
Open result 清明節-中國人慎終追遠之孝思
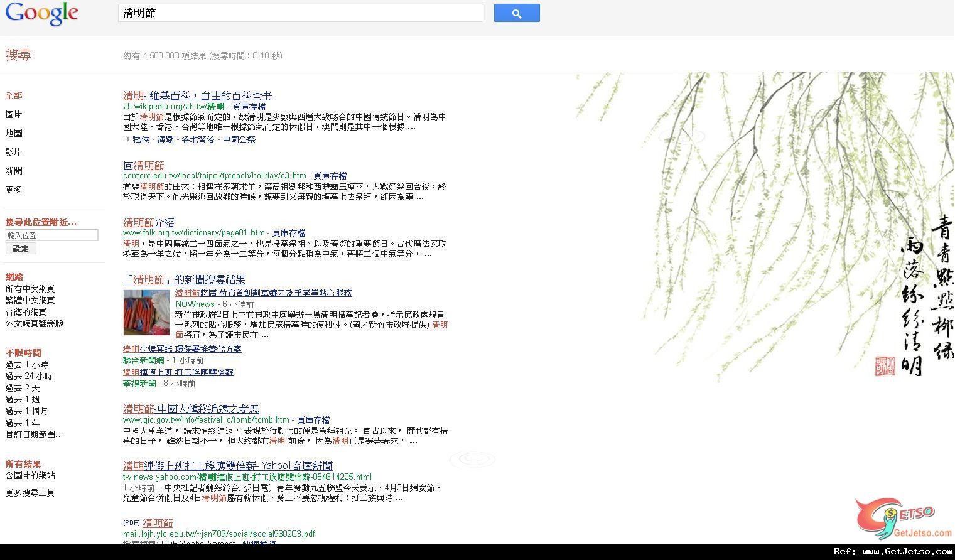coord(191,409)
